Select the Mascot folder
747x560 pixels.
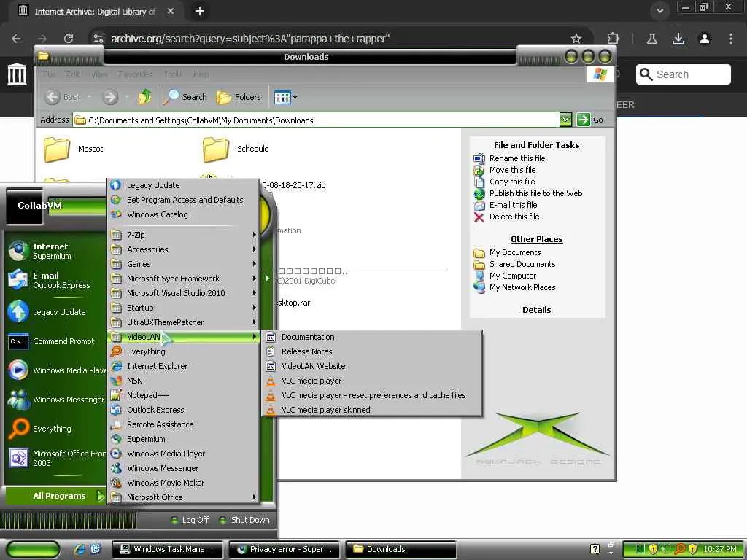point(73,149)
